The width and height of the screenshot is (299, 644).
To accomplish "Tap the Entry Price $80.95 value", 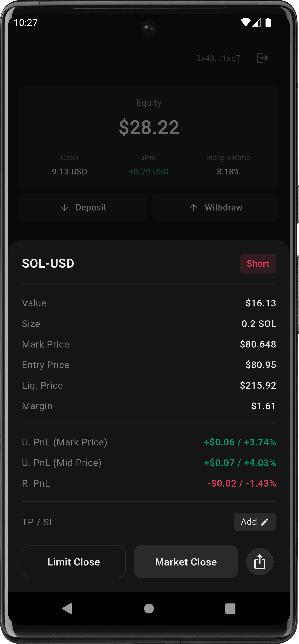I will [260, 365].
